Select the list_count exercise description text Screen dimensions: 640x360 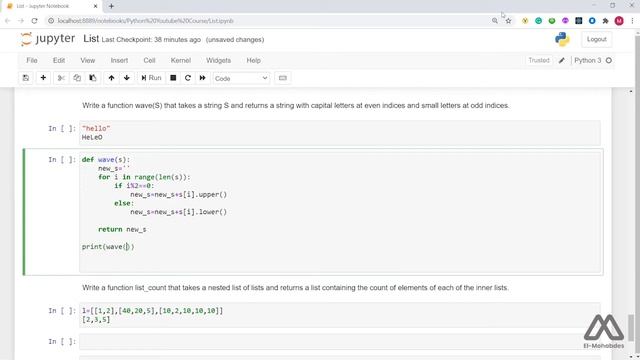[x=295, y=288]
